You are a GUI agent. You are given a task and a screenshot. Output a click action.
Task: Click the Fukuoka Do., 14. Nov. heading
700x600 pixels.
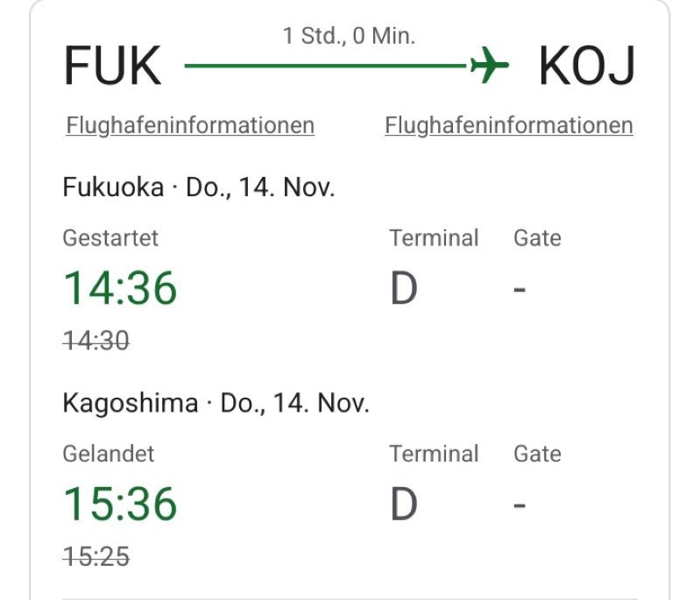pyautogui.click(x=199, y=187)
